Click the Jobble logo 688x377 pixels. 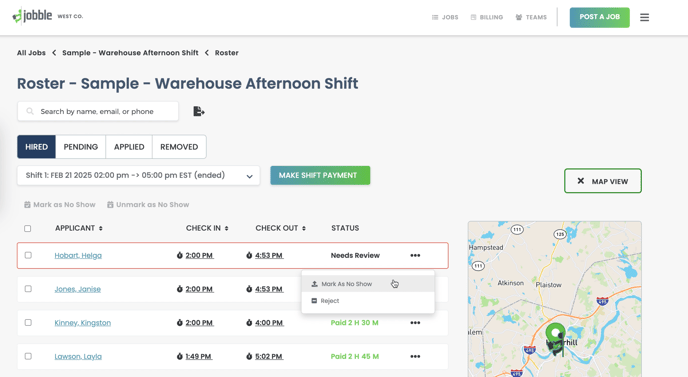pos(32,16)
